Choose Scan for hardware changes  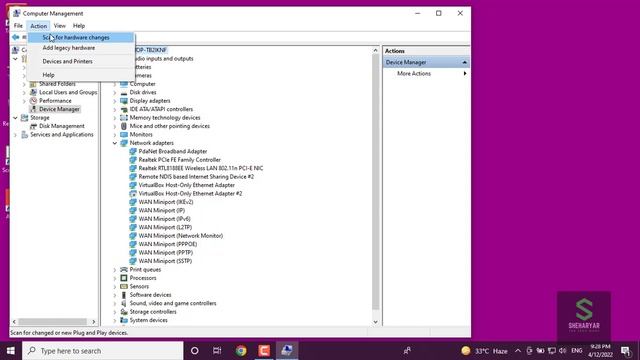[81, 38]
